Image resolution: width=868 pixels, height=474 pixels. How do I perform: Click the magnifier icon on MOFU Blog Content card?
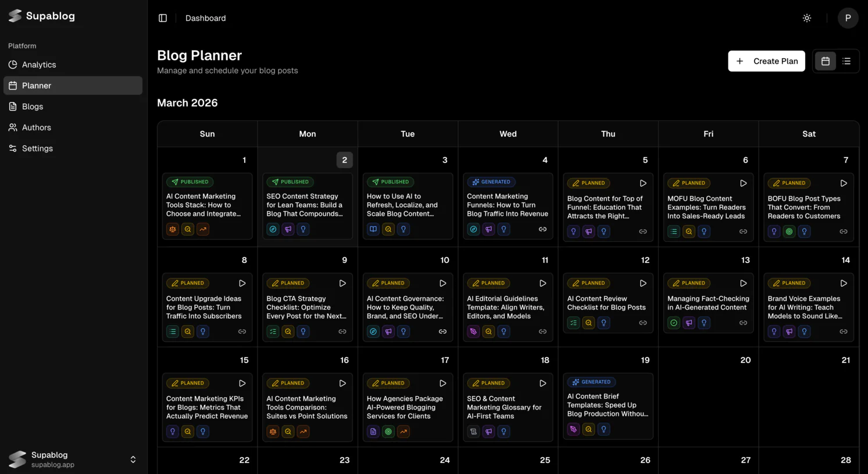(689, 231)
